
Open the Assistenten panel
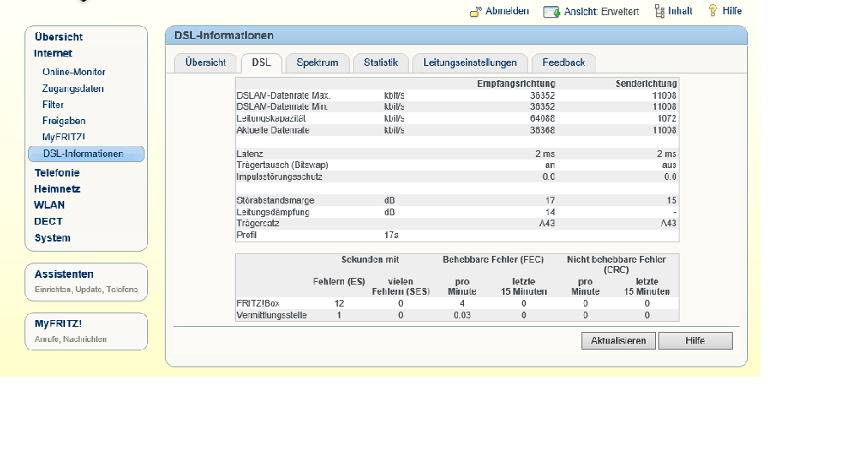(64, 274)
